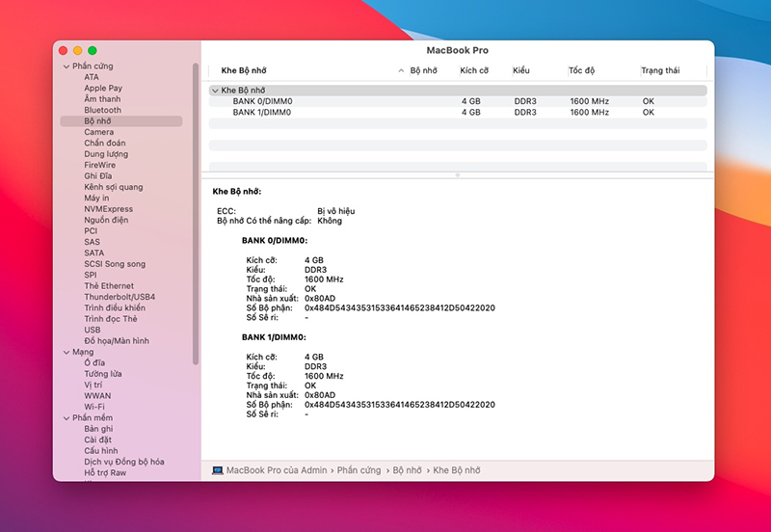771x532 pixels.
Task: Click MacBook Pro của Admin in path bar
Action: [x=277, y=470]
